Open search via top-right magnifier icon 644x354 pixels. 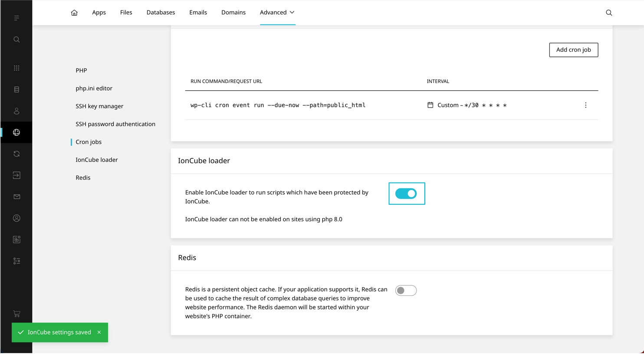pyautogui.click(x=609, y=13)
